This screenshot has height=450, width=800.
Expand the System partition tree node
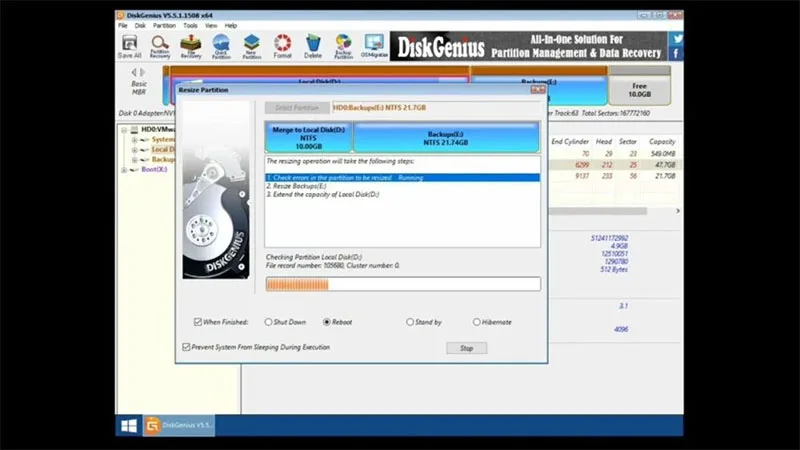(x=135, y=140)
